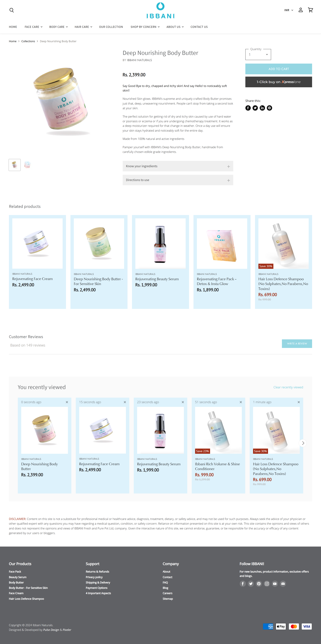Open the search magnifier icon
The width and height of the screenshot is (321, 644).
click(x=11, y=10)
